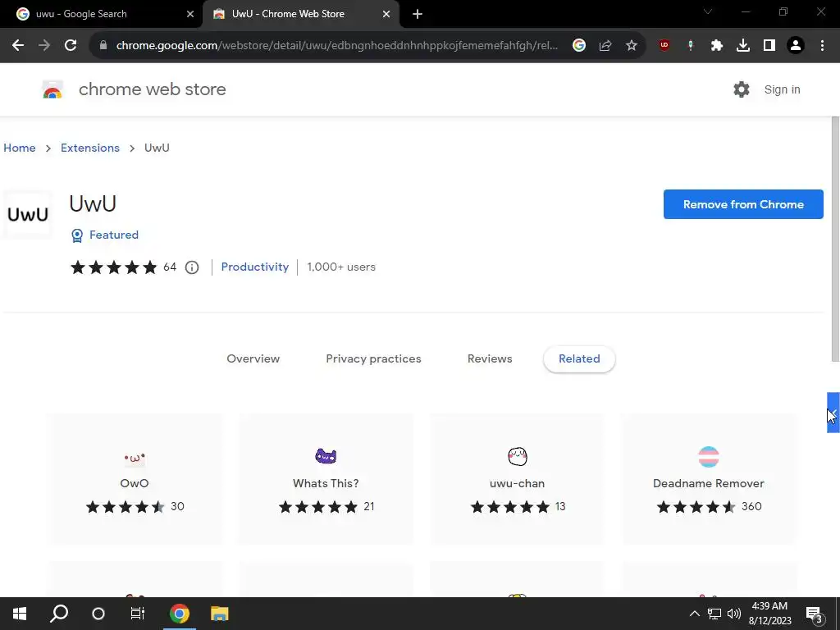The width and height of the screenshot is (840, 630).
Task: Open web store settings gear
Action: tap(742, 89)
